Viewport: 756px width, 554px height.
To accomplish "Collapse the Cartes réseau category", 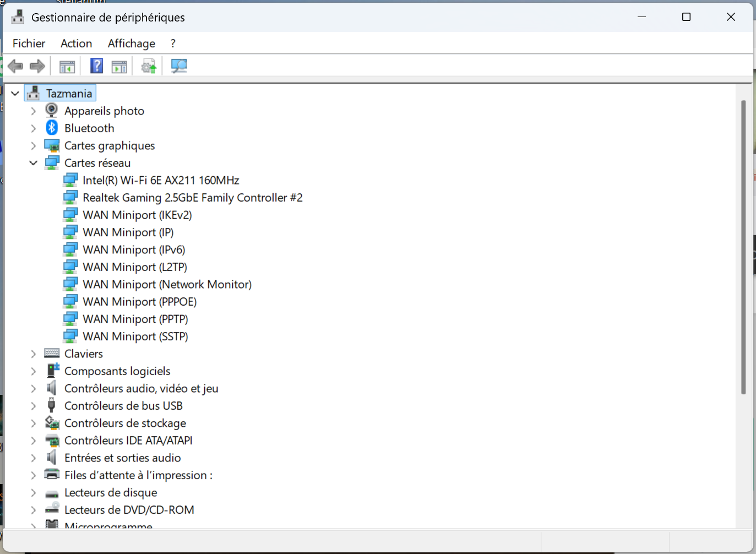I will click(33, 163).
